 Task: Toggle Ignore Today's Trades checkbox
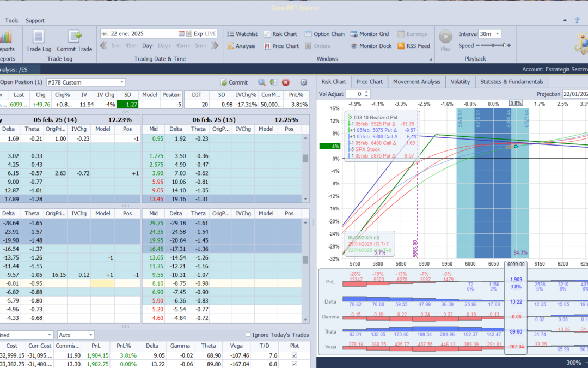coord(248,335)
